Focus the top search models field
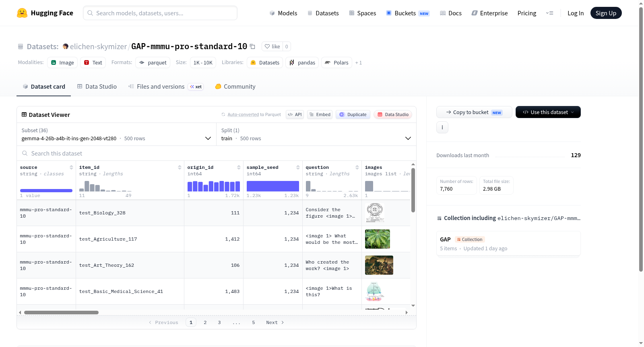Screen dimensions: 644x347 tap(160, 13)
